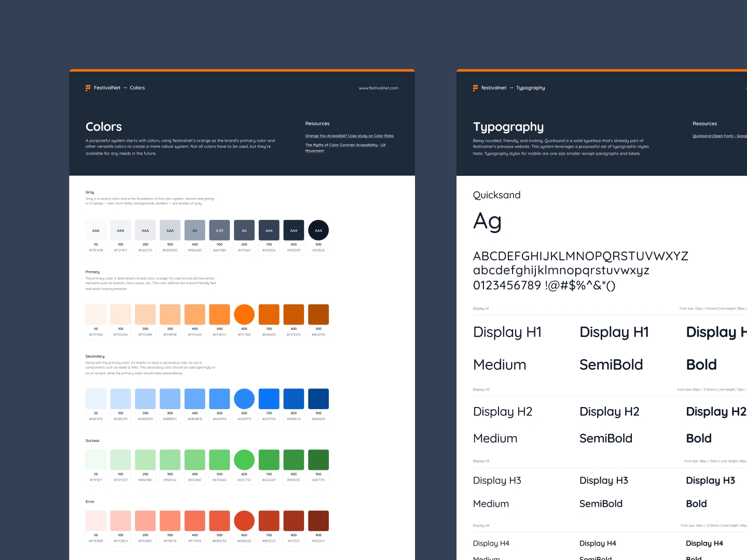
Task: Click the festivalnet logo on Typography page
Action: (x=475, y=88)
